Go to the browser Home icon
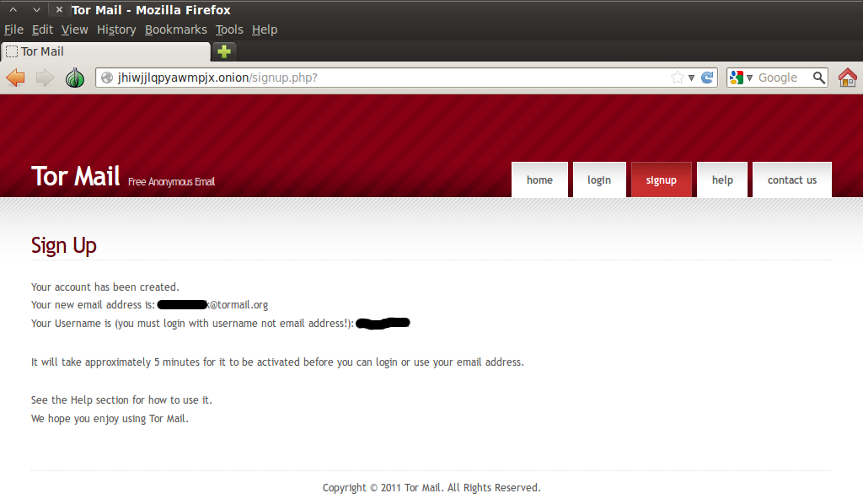863x504 pixels. coord(848,78)
